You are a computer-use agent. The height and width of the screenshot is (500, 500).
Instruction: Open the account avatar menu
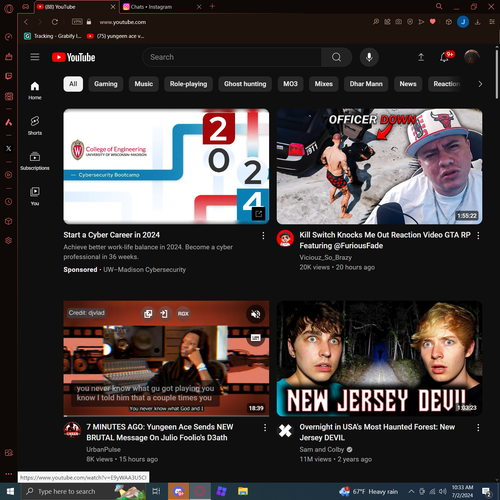[x=472, y=57]
